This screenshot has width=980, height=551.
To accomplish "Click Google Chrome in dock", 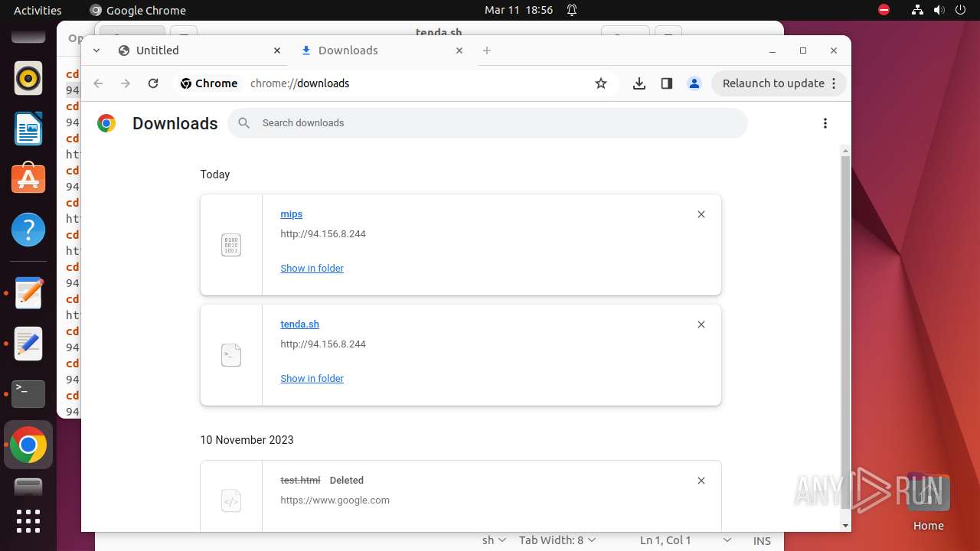I will 28,445.
